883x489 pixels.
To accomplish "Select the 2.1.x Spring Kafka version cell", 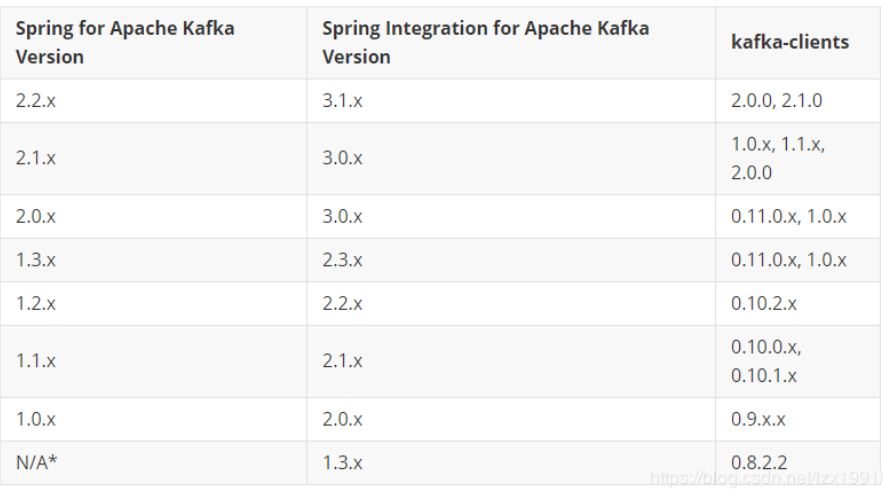I will (x=36, y=158).
